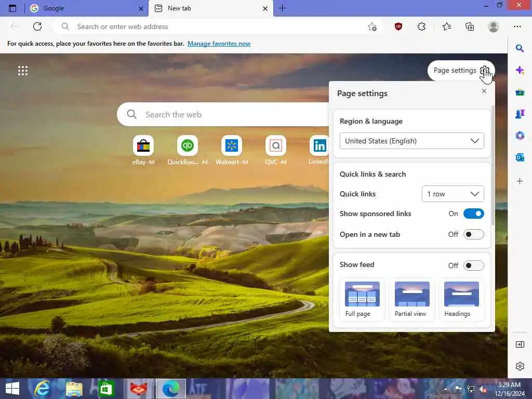Open the Favorites list icon

447,26
